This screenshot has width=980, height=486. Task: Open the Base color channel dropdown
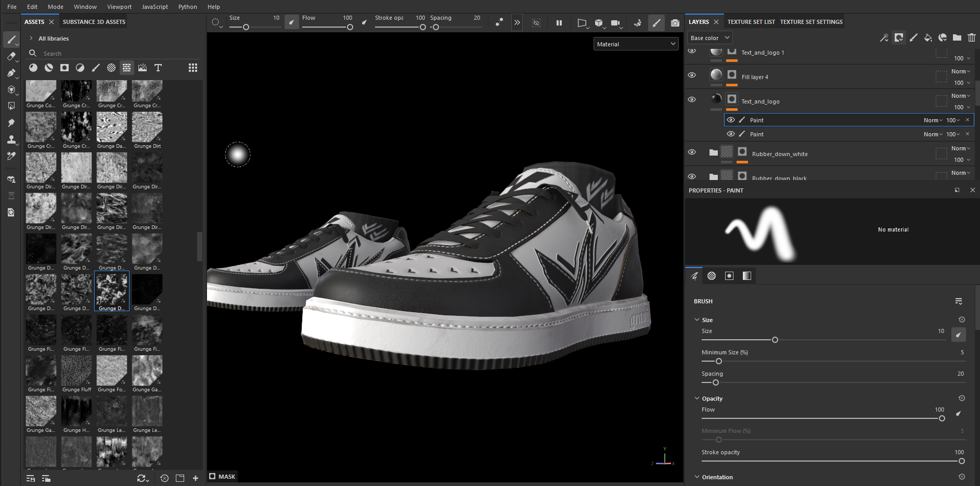(x=710, y=38)
